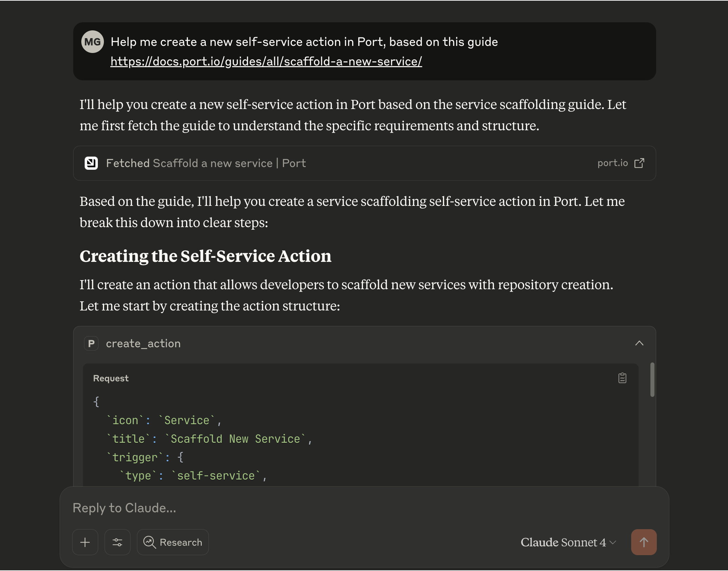Open the search and tools settings icon
The image size is (728, 571).
[x=117, y=542]
